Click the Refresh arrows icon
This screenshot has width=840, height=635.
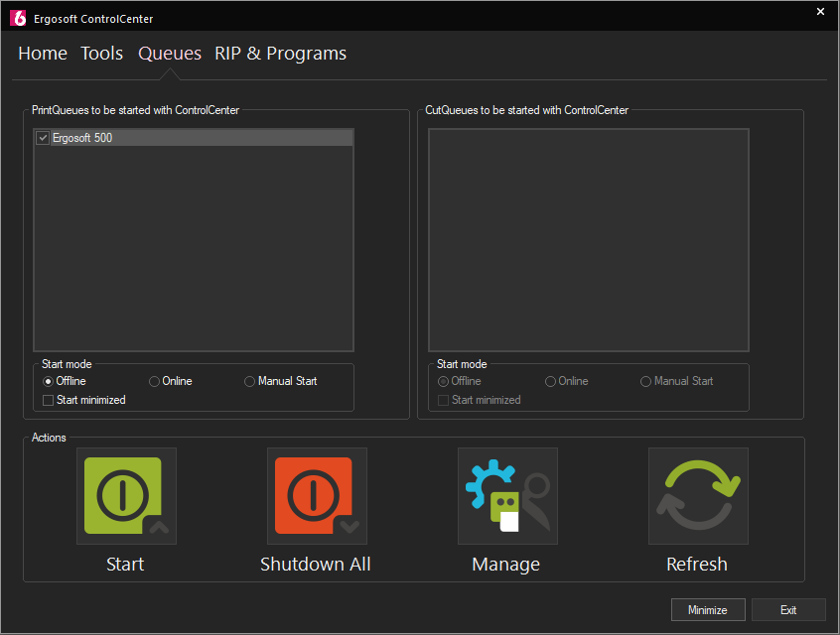[x=699, y=496]
